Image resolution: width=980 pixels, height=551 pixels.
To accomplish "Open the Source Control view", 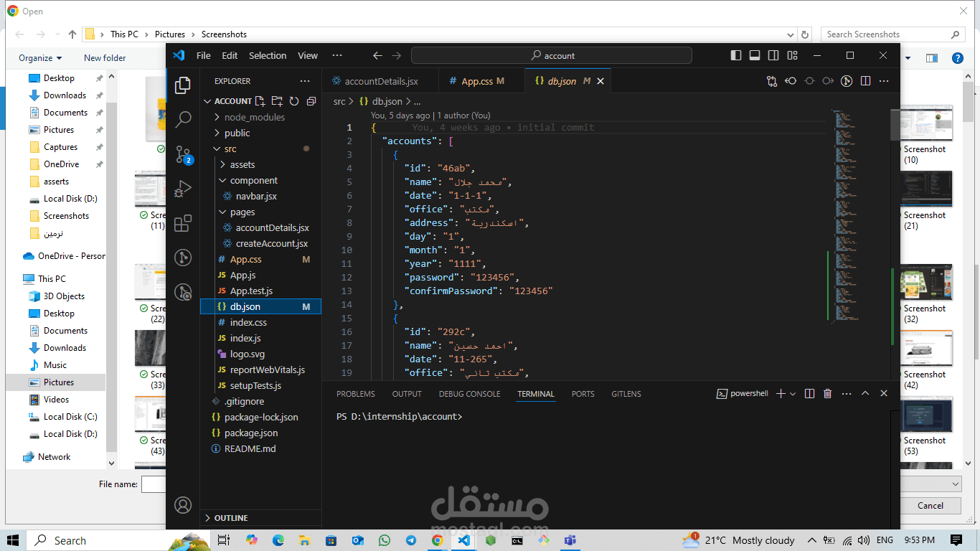I will 183,154.
